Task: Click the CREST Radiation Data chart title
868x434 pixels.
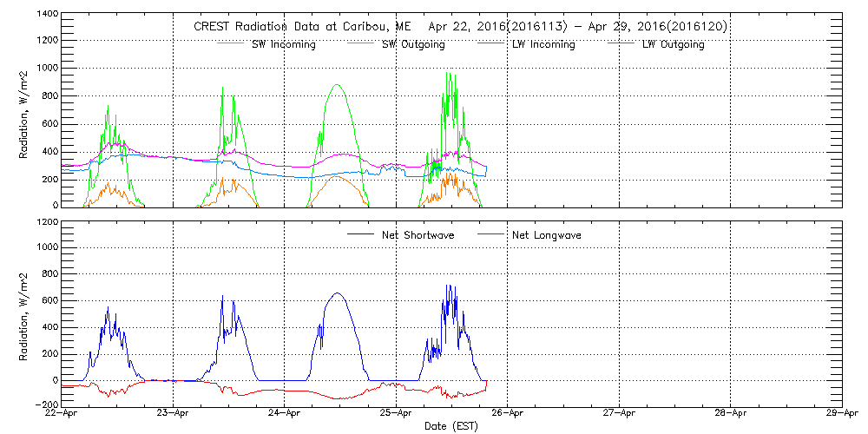Action: (461, 26)
